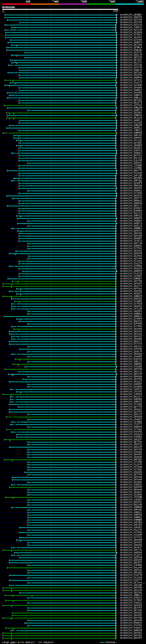The width and height of the screenshot is (146, 644).
Task: Open hit UniRef100_Q9AXF6
Action: 131,17
